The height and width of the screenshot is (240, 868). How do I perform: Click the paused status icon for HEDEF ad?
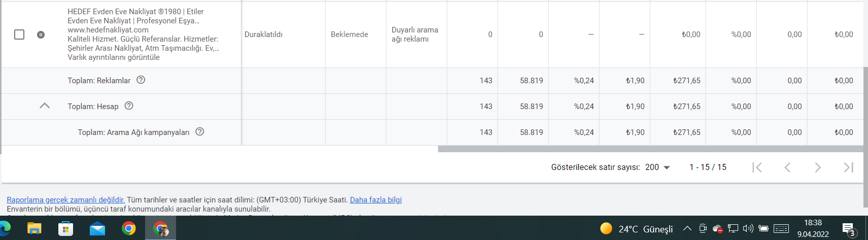pyautogui.click(x=41, y=35)
